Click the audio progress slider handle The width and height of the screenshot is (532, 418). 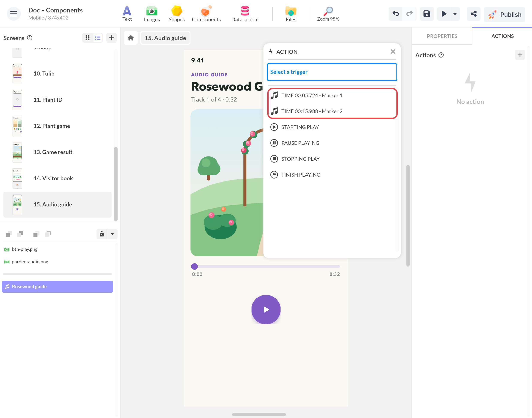[194, 266]
